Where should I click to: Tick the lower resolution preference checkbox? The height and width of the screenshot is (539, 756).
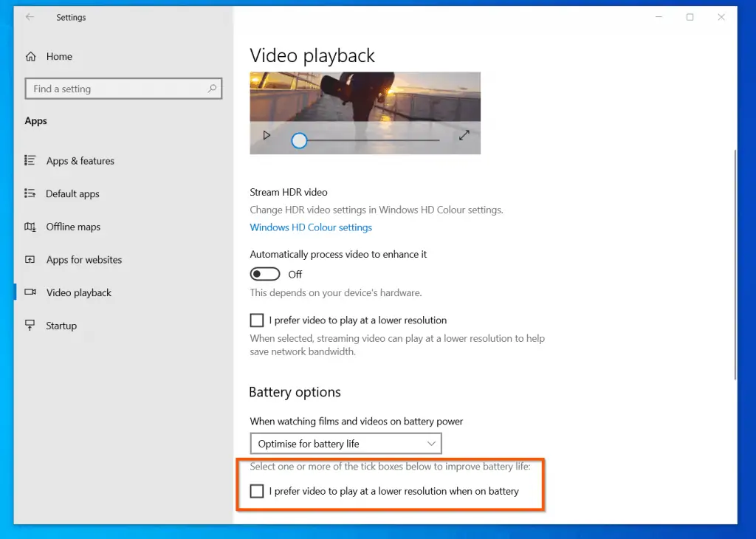[257, 320]
